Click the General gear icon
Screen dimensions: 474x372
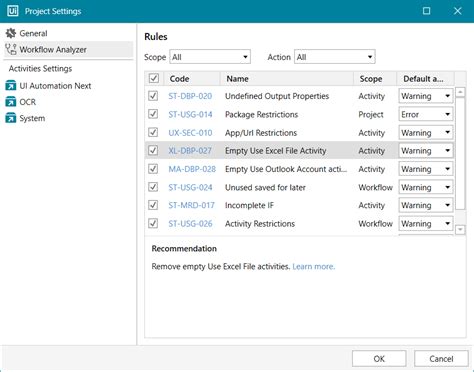(11, 33)
